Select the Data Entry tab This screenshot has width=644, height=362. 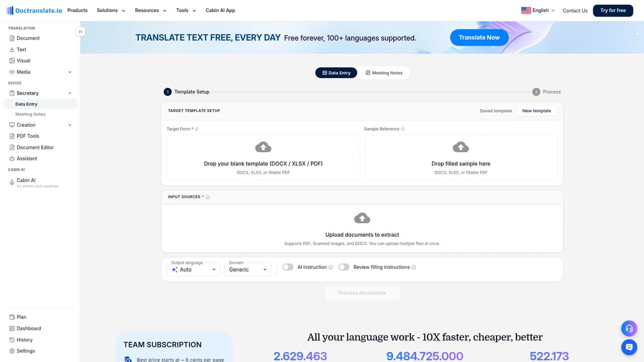336,73
